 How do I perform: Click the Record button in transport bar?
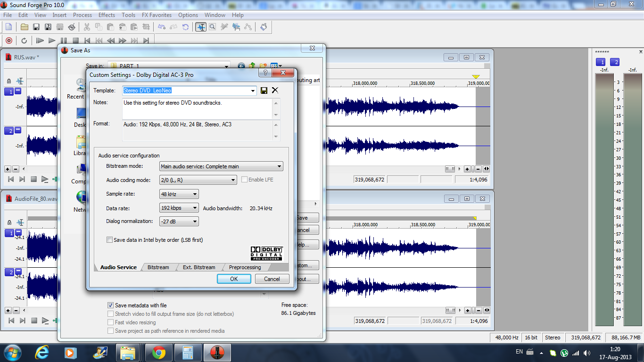pyautogui.click(x=8, y=41)
